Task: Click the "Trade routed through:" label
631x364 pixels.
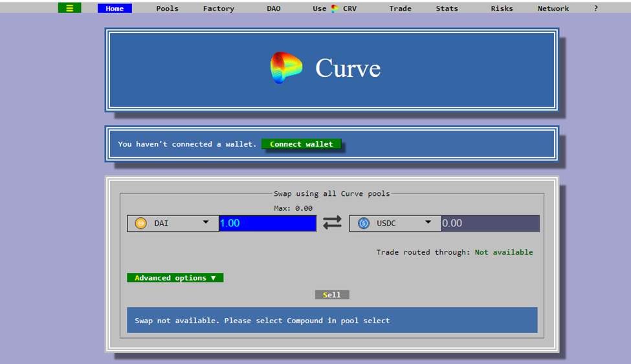Action: (x=423, y=252)
